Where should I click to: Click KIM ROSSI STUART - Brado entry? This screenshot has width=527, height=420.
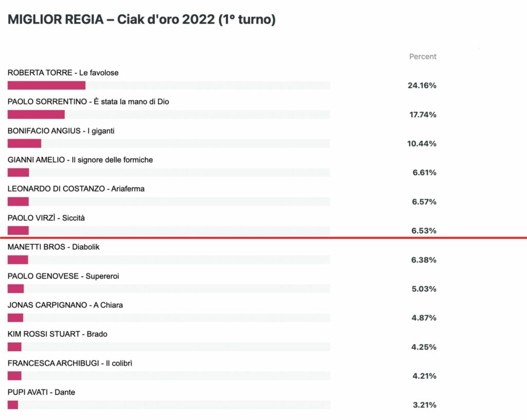[x=58, y=334]
